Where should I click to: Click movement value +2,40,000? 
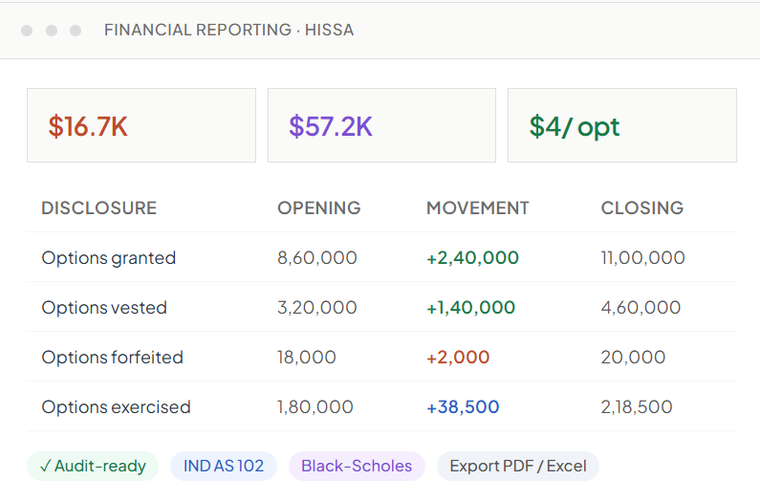click(473, 258)
